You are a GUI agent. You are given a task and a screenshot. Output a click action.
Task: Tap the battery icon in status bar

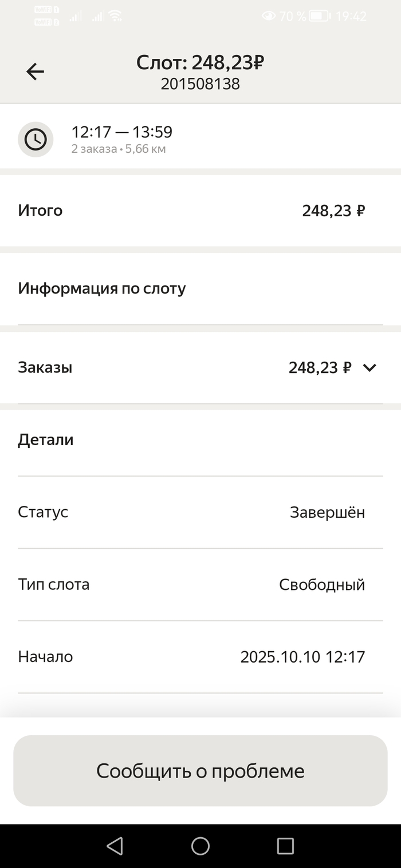click(x=319, y=17)
